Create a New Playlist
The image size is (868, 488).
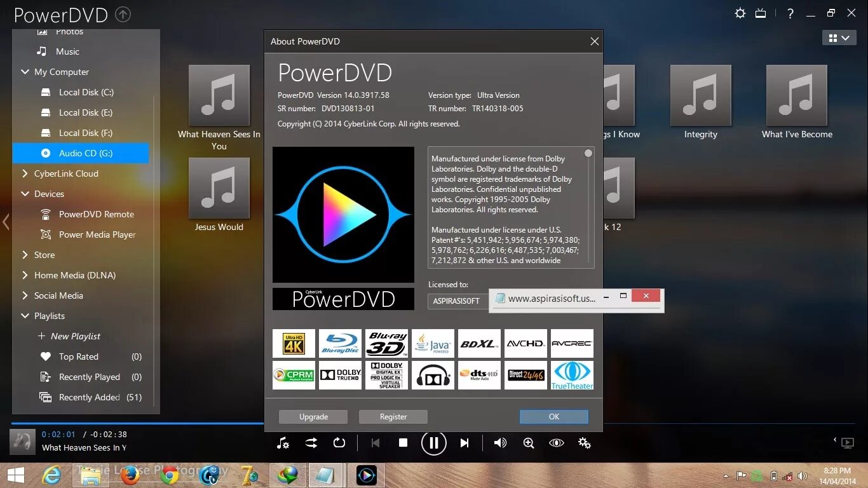click(69, 336)
